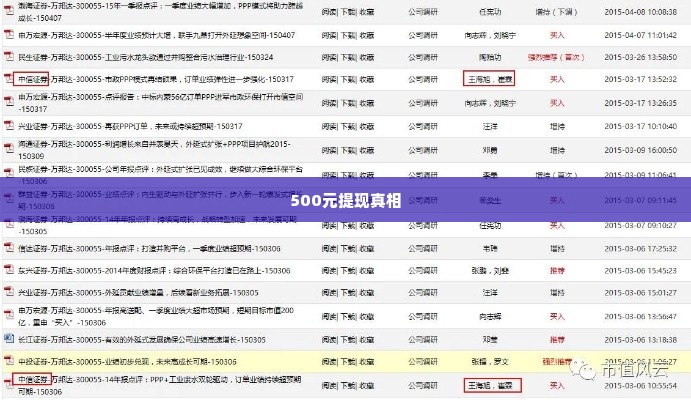Click 下载 in the 信达证券 17:25:32 row

pyautogui.click(x=348, y=248)
